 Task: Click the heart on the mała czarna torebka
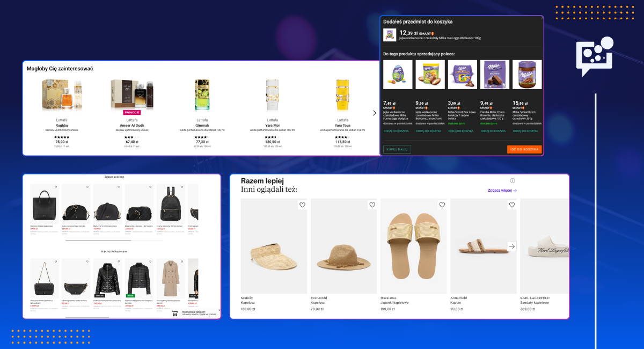(x=118, y=187)
